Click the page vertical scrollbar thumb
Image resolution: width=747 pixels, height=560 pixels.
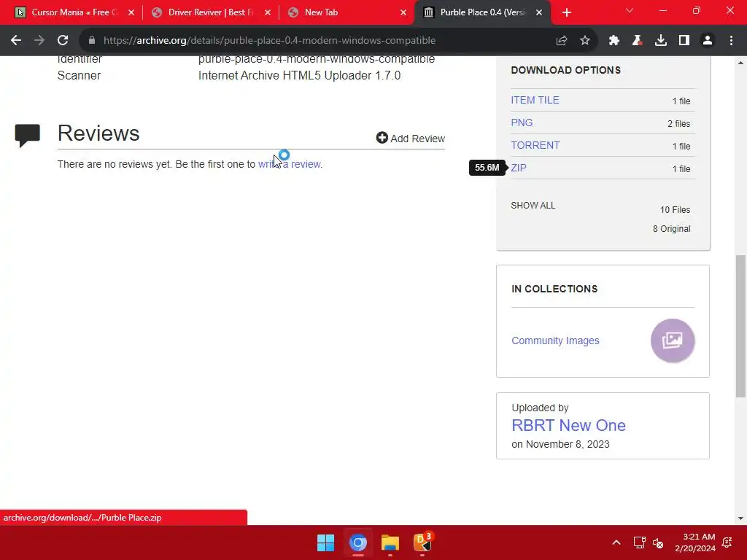[x=740, y=326]
